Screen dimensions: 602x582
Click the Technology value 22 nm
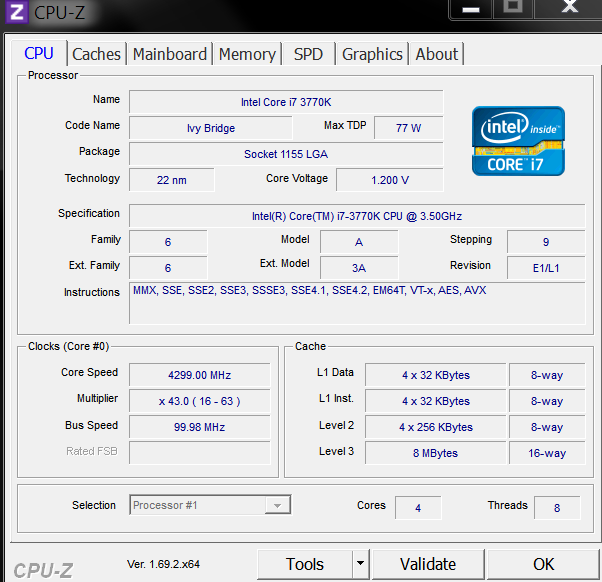point(172,180)
